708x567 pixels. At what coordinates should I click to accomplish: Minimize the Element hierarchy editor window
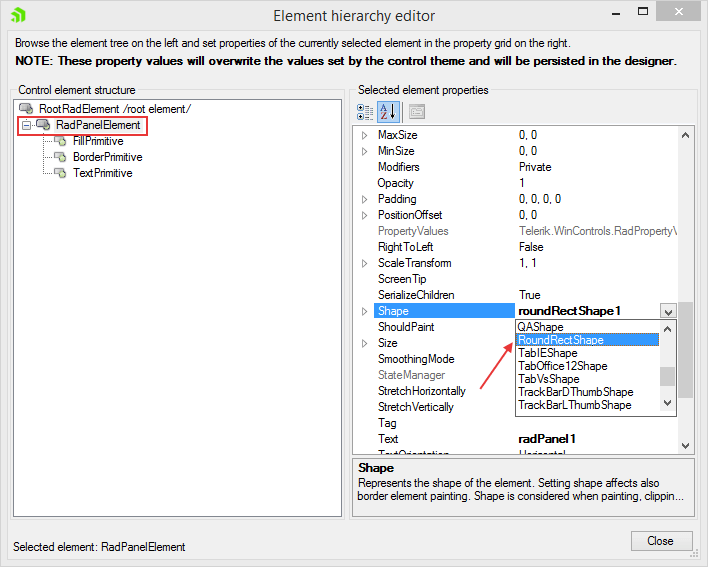615,14
